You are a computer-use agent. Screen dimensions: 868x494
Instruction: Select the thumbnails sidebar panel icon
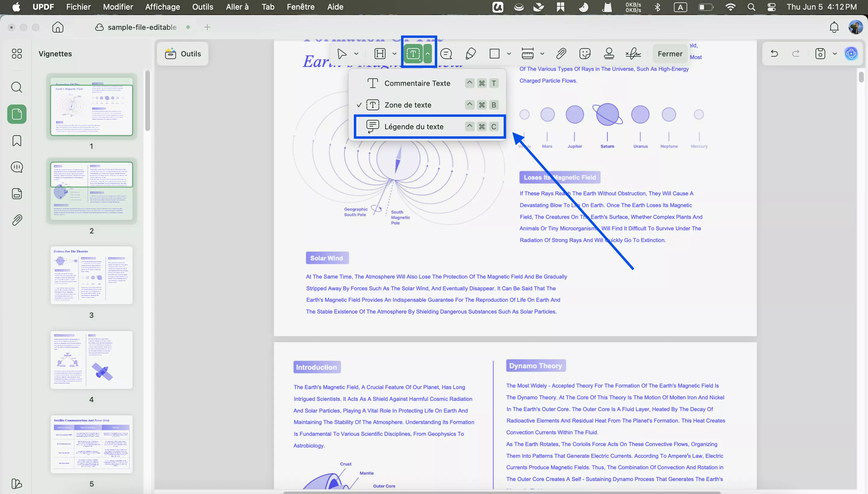tap(17, 114)
